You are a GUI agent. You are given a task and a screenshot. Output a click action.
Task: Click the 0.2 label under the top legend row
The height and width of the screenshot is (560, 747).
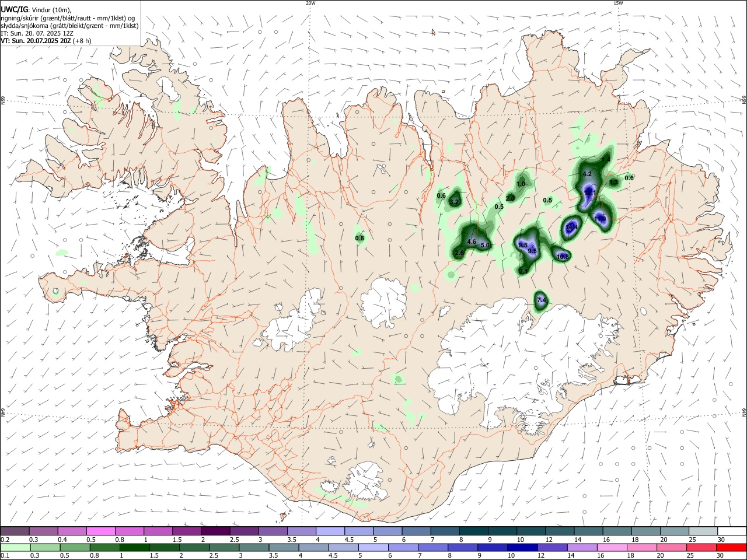[x=5, y=540]
